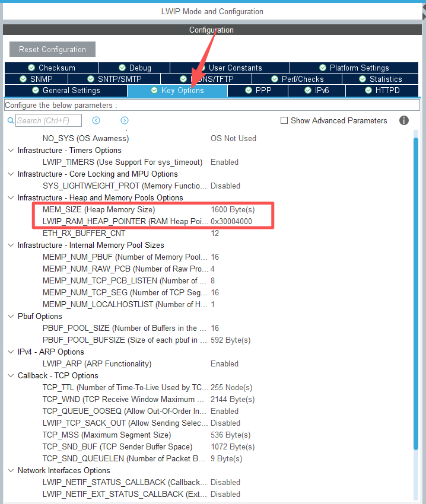Screen dimensions: 426x504
Task: Select ETH_RX_BUFFER_CNT parameter row
Action: pos(131,234)
